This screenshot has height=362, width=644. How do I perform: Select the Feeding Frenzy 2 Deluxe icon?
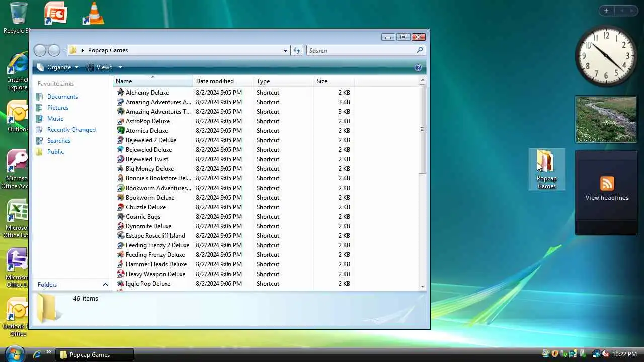click(120, 245)
